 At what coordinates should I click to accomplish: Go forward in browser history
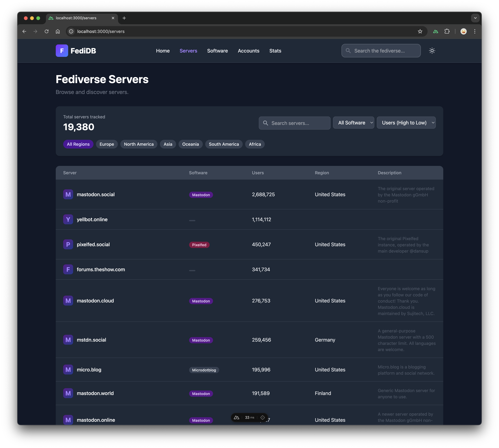point(35,32)
